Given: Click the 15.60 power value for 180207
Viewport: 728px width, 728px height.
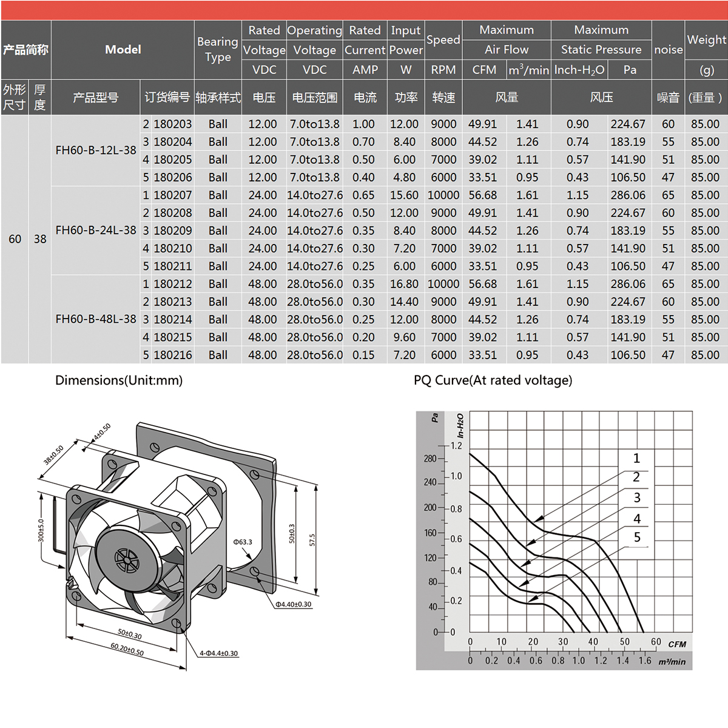Looking at the screenshot, I should (404, 195).
